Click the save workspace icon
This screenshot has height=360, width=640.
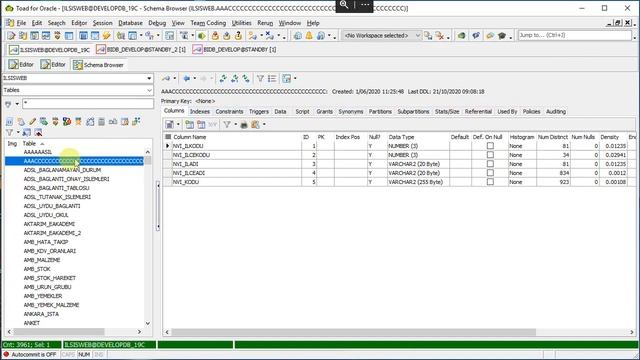(x=428, y=36)
